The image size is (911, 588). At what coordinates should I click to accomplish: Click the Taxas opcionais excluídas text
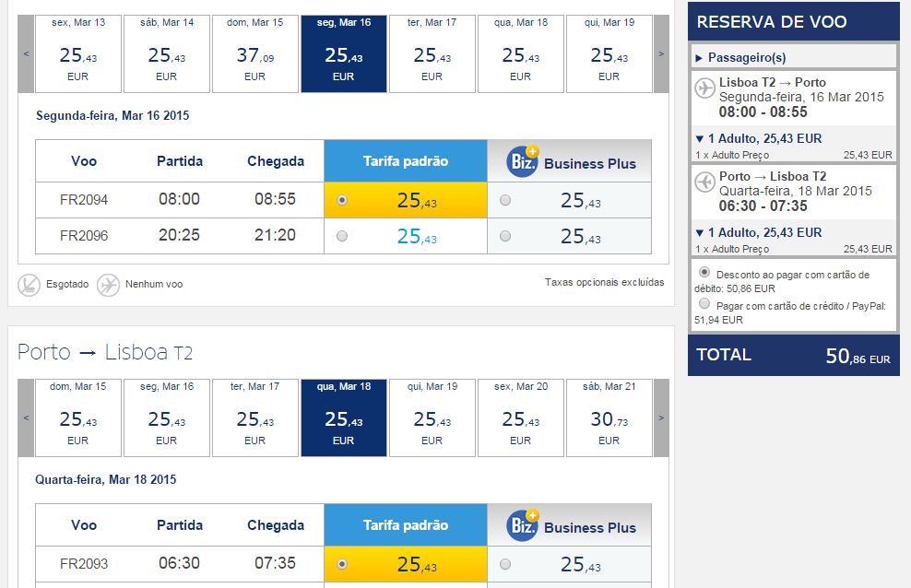[606, 282]
